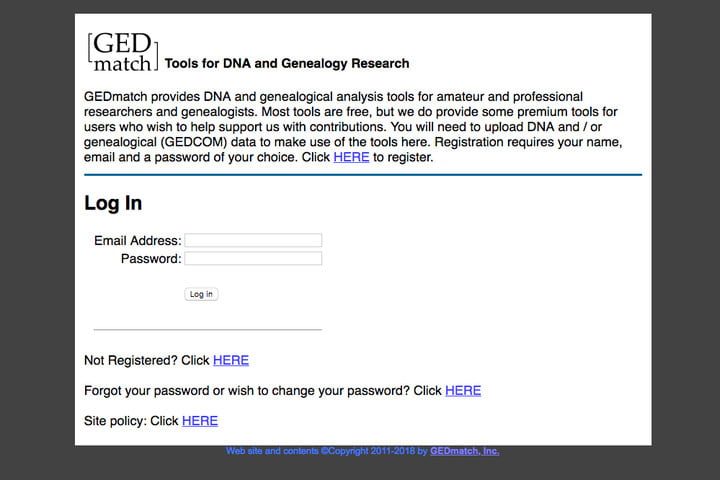Focus the Email Address input field
Image resolution: width=720 pixels, height=480 pixels.
254,240
